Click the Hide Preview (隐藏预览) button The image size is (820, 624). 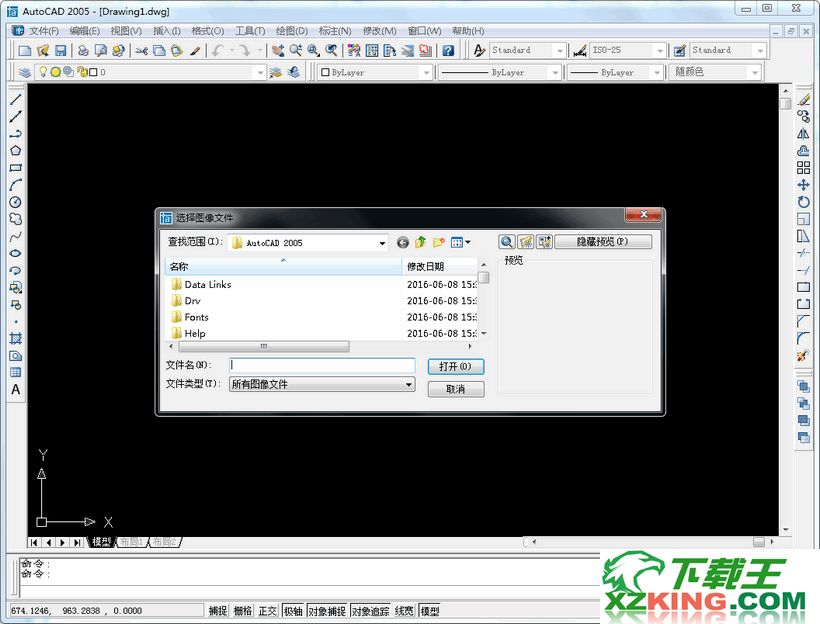tap(603, 242)
